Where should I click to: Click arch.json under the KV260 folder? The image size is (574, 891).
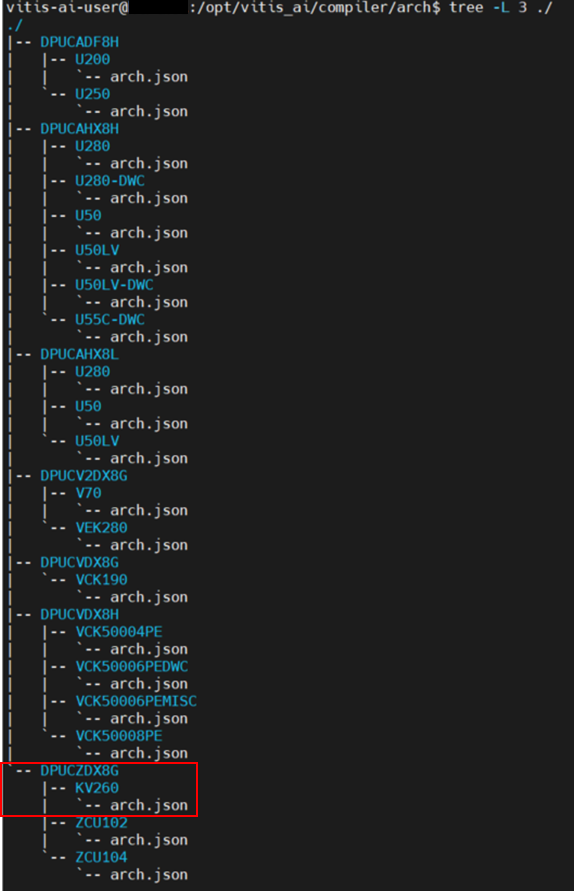click(x=149, y=805)
